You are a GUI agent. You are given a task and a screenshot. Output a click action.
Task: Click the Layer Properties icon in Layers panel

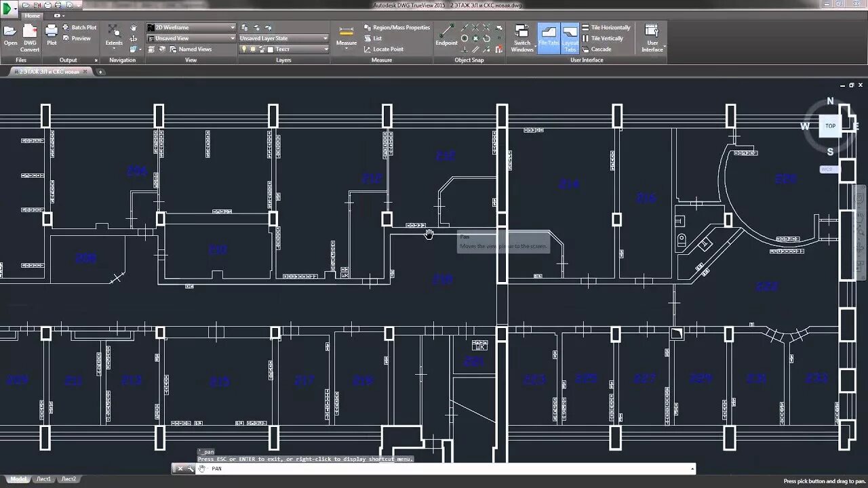coord(244,28)
